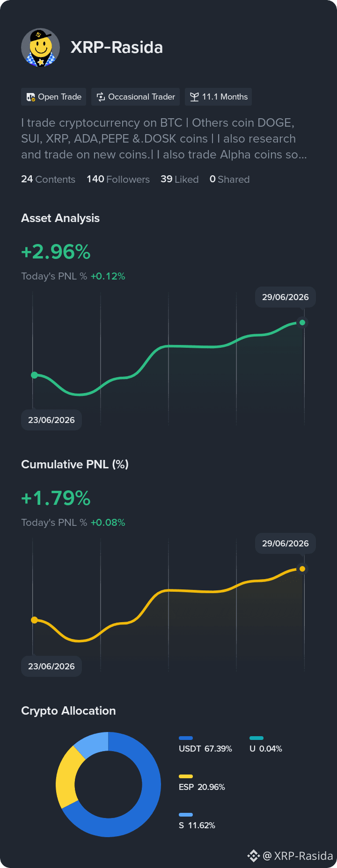This screenshot has width=337, height=868.
Task: Expand the truncated profile bio text
Action: tap(164, 139)
